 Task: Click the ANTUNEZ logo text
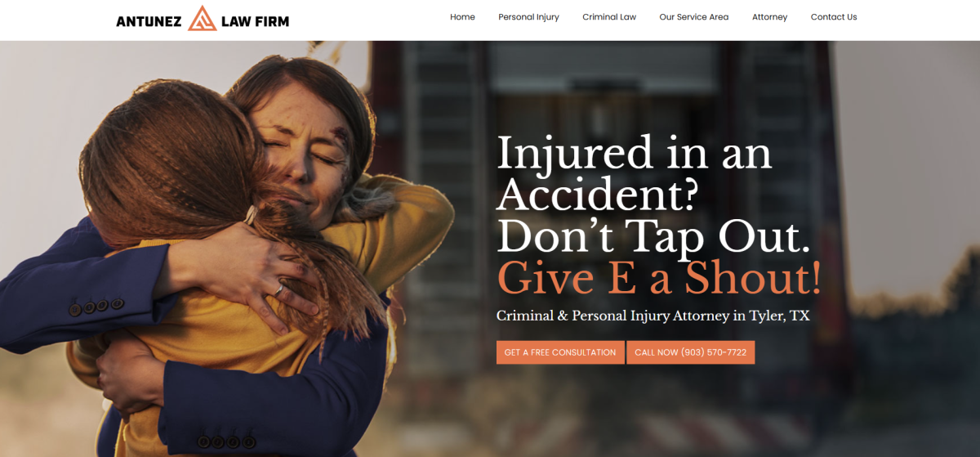(x=151, y=21)
